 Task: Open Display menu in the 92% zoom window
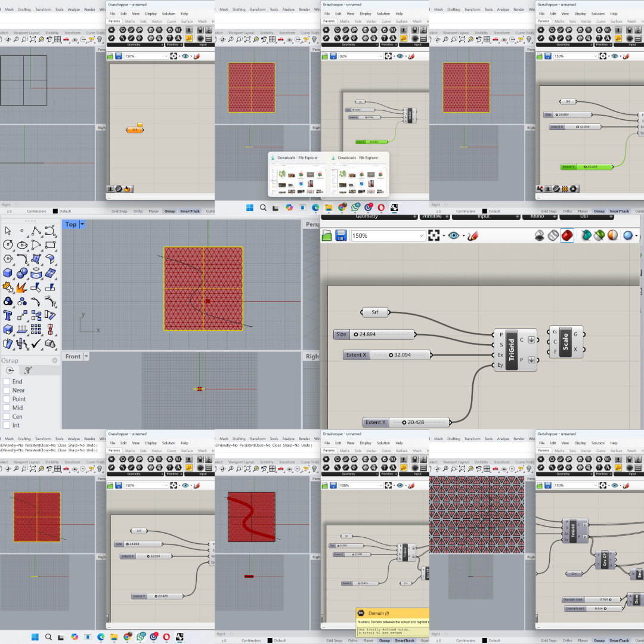click(366, 14)
